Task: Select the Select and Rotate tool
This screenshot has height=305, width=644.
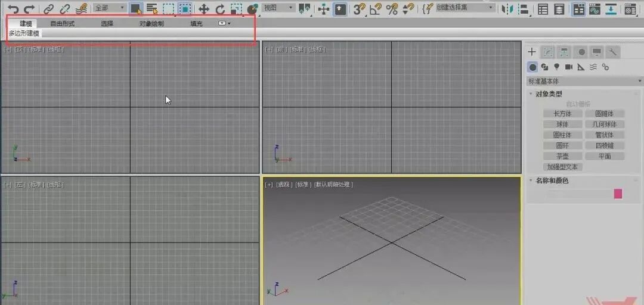Action: (x=221, y=9)
